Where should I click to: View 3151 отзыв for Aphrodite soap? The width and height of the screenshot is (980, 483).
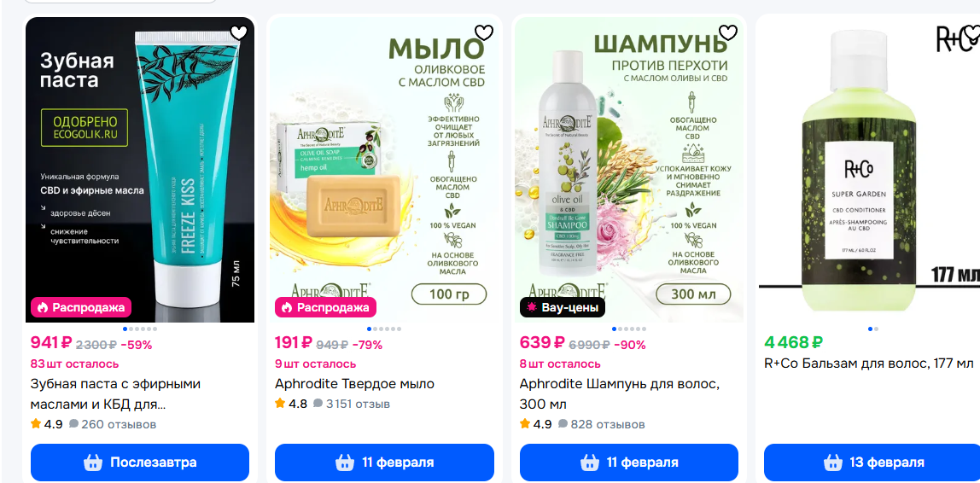click(x=352, y=404)
